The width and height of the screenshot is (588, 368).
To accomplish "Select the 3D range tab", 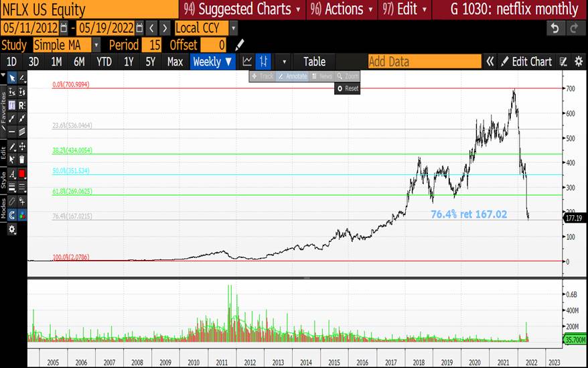I will coord(33,62).
